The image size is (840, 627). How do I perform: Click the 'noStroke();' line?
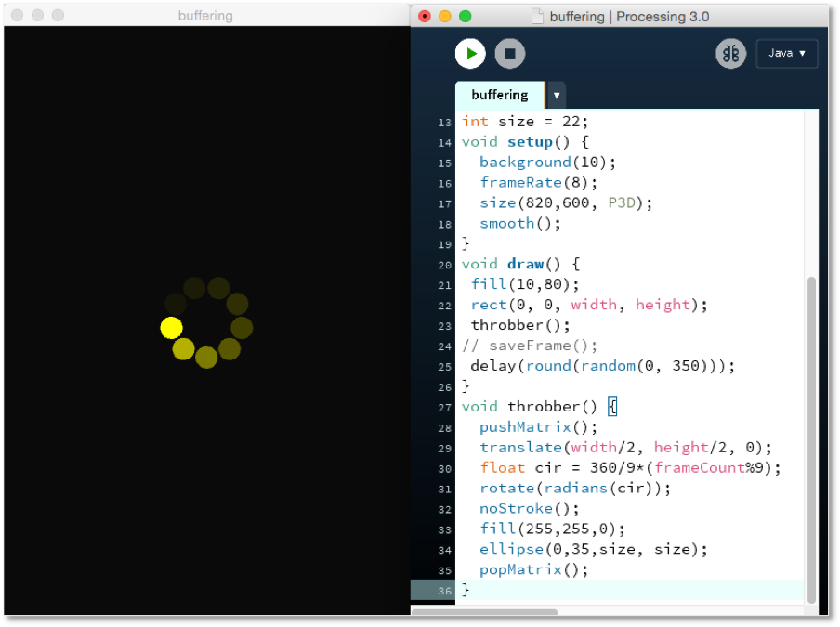coord(530,508)
